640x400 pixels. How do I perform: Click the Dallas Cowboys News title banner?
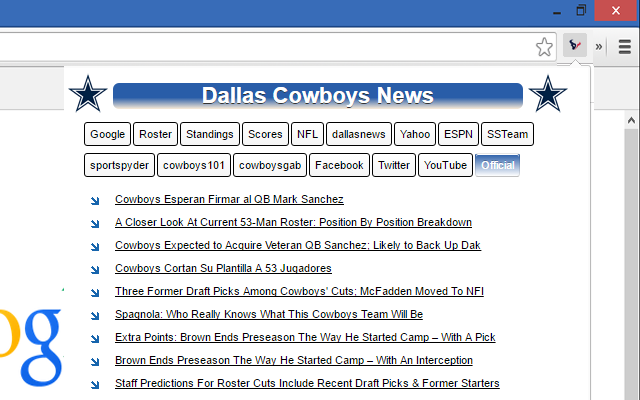[x=318, y=96]
